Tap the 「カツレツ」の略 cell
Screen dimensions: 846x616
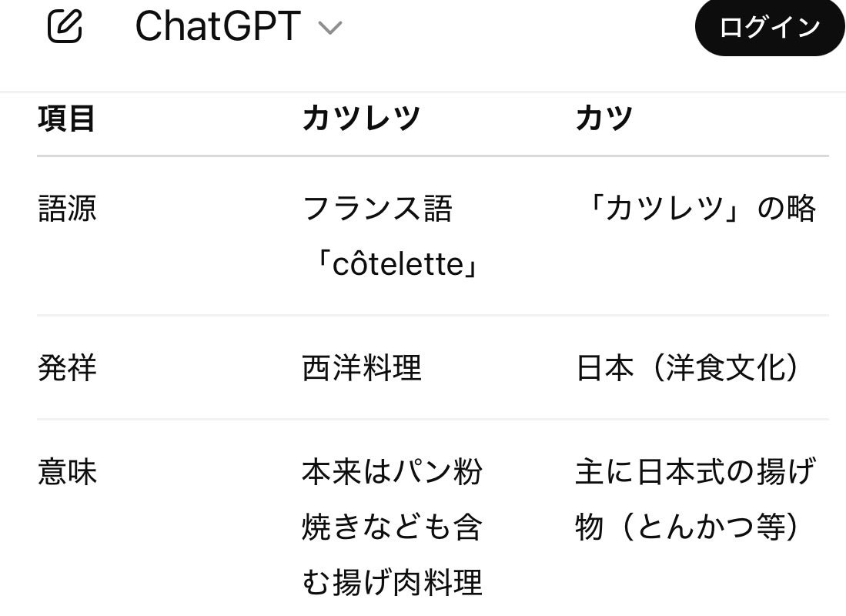point(696,209)
